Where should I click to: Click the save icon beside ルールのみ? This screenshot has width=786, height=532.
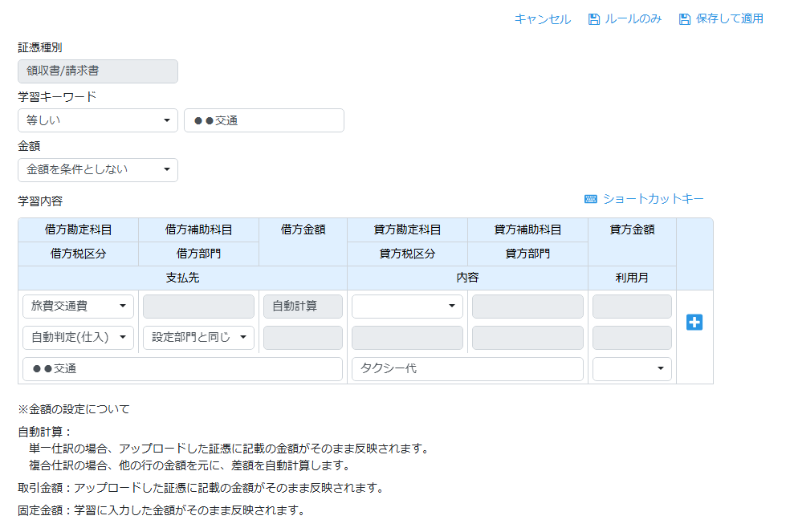pyautogui.click(x=594, y=19)
